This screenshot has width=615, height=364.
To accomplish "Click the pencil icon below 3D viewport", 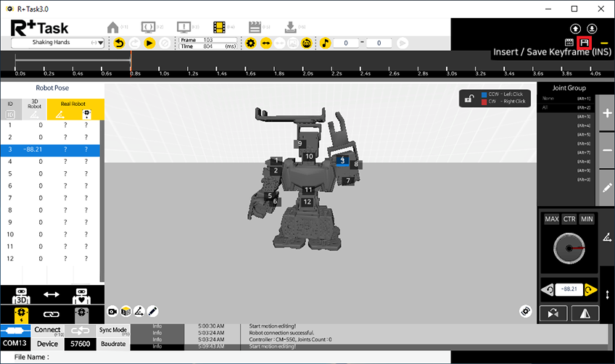I will click(153, 311).
